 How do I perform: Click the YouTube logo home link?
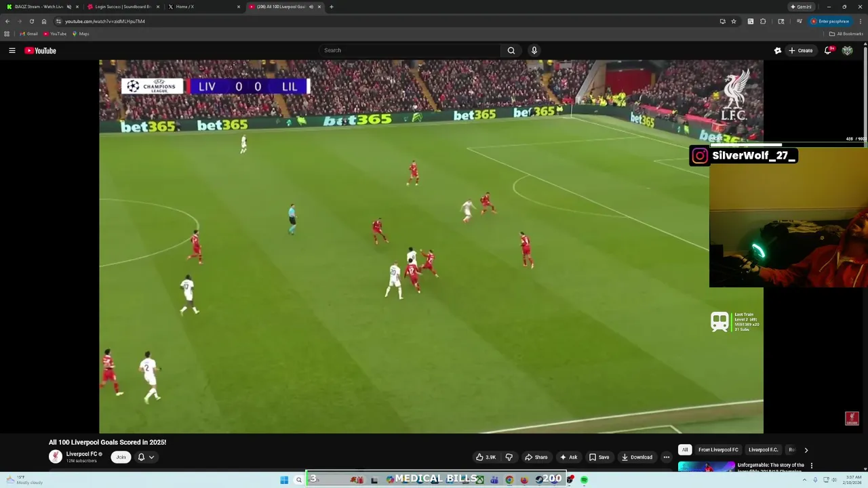click(x=40, y=50)
